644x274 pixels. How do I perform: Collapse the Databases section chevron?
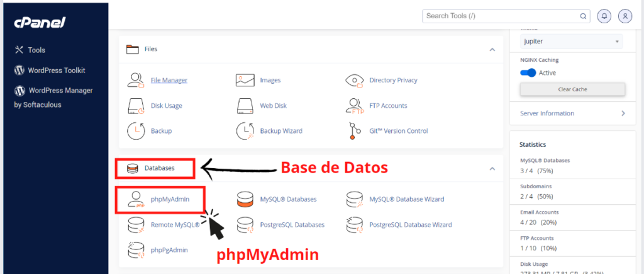[492, 169]
